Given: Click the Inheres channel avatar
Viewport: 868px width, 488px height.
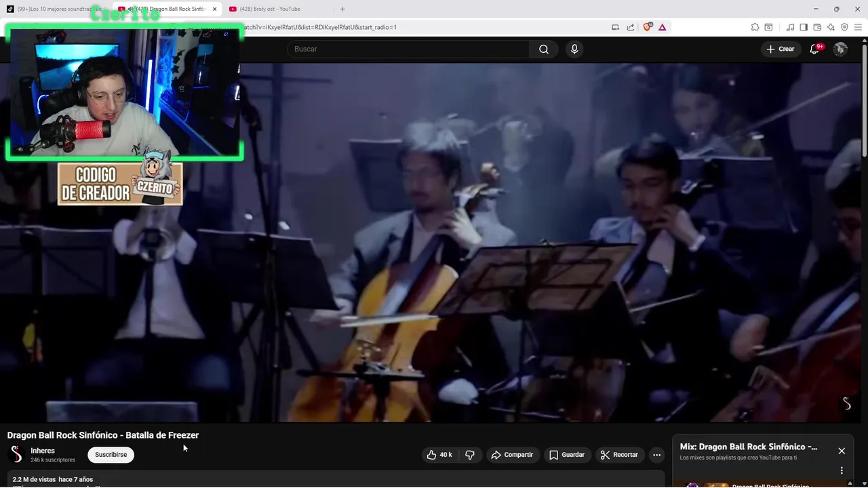Looking at the screenshot, I should (16, 455).
